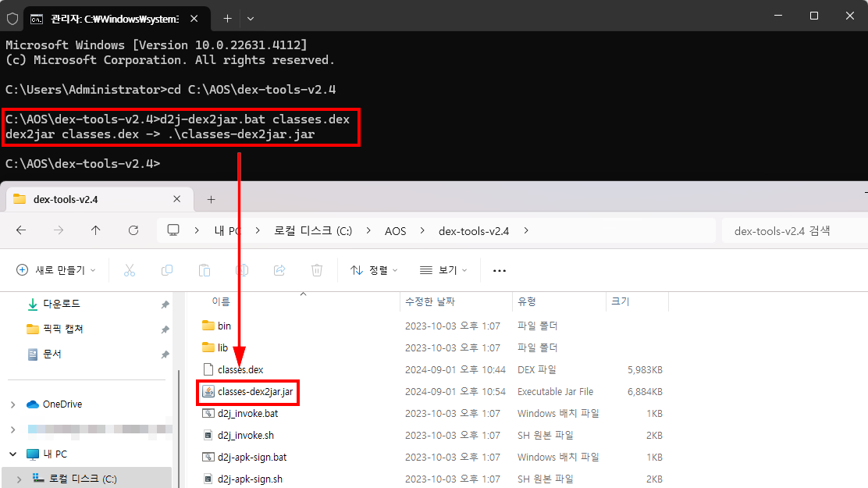The height and width of the screenshot is (488, 868).
Task: Sort by 유형 column header
Action: [x=526, y=301]
